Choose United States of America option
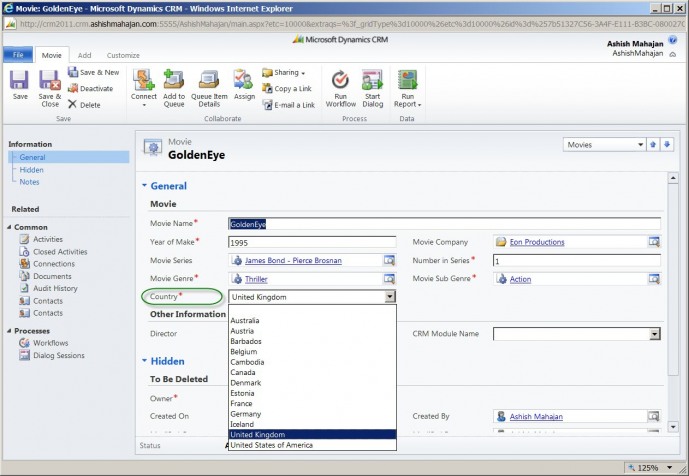 click(x=312, y=445)
